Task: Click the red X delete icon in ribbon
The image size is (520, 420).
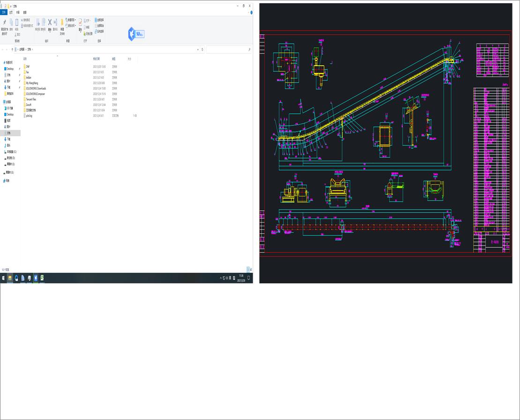Action: [x=50, y=22]
